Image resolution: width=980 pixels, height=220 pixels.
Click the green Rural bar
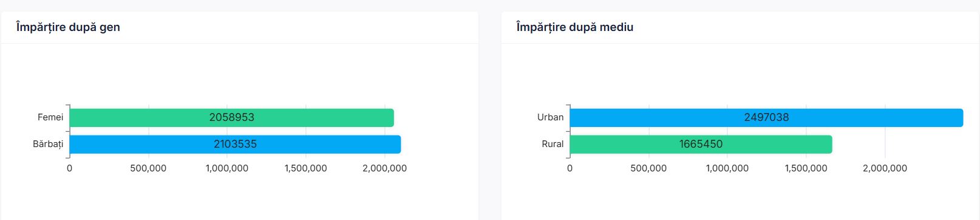click(x=701, y=144)
